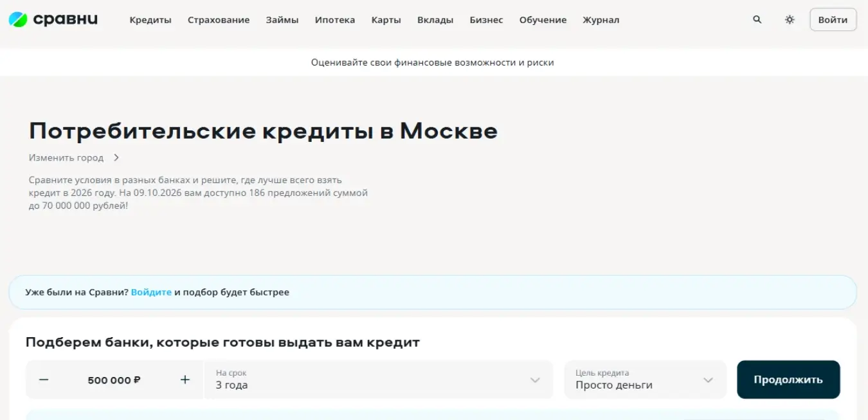Open the Займы menu item

tap(282, 20)
